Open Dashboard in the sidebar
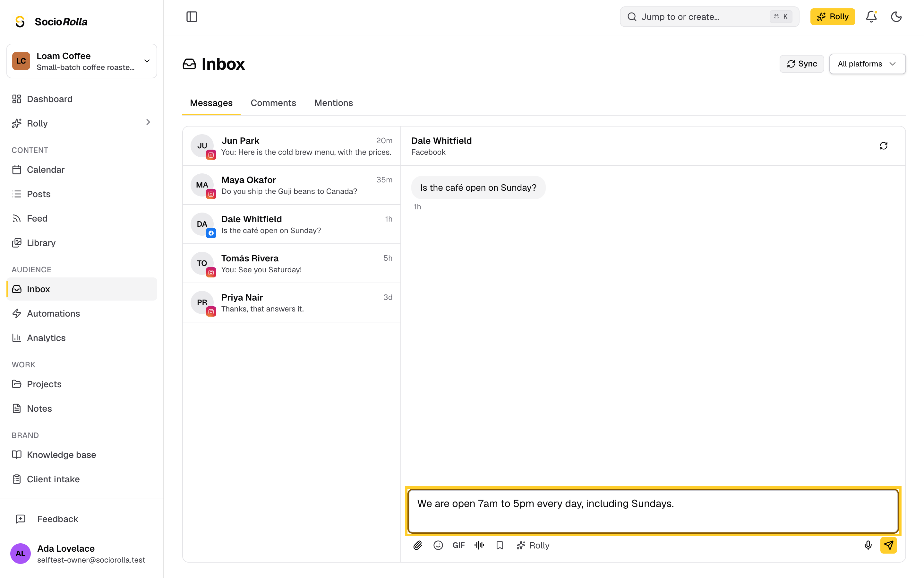The image size is (924, 578). 82,99
